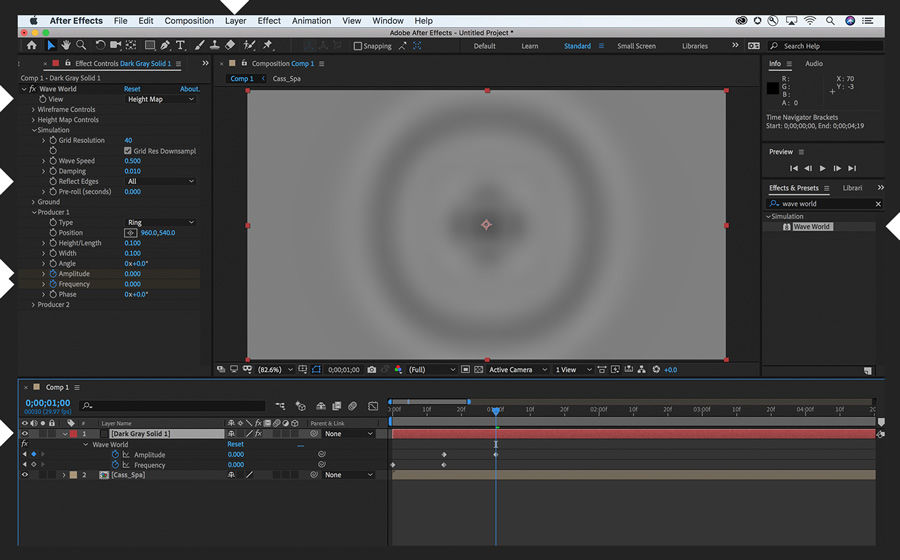Toggle the Amplitude stopwatch in Effect Controls
The image size is (900, 560).
[52, 274]
